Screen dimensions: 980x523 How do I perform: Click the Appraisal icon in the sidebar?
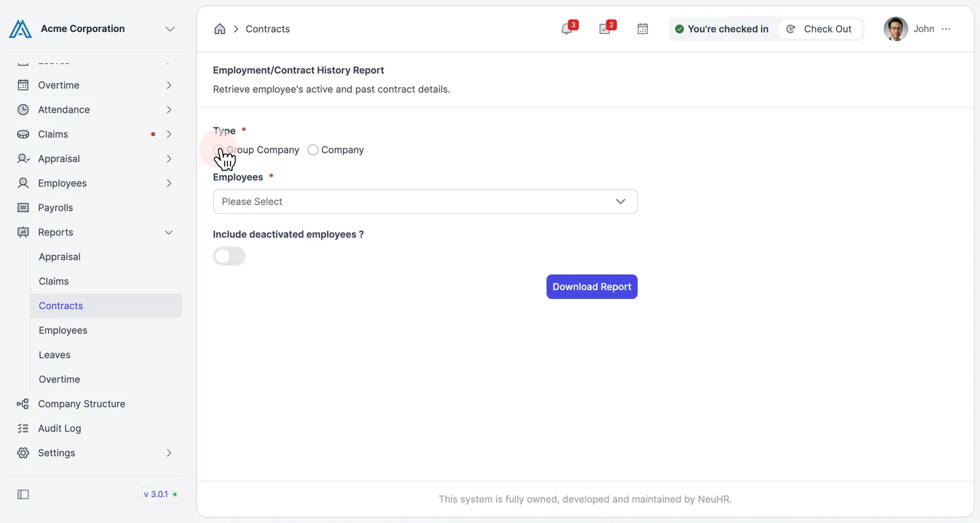click(23, 159)
